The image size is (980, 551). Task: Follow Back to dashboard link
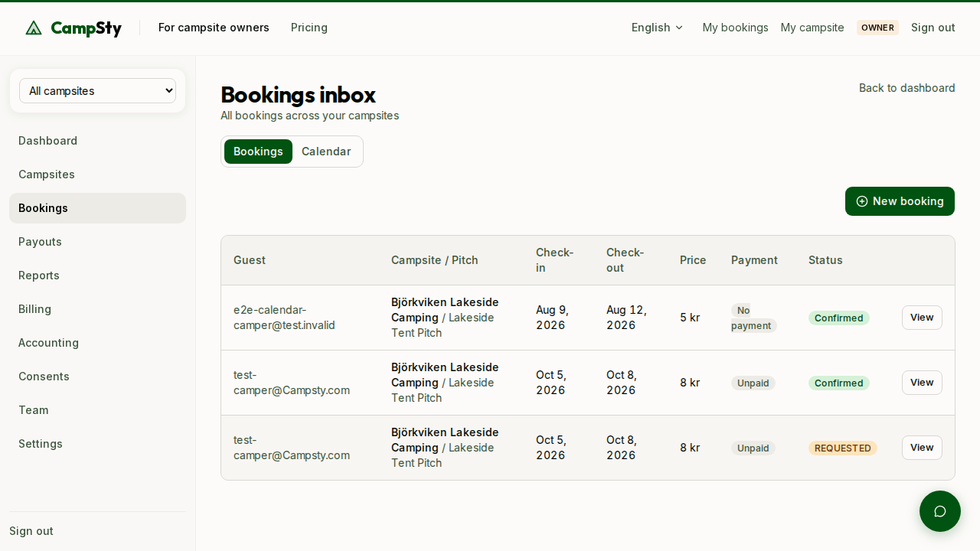pos(906,88)
